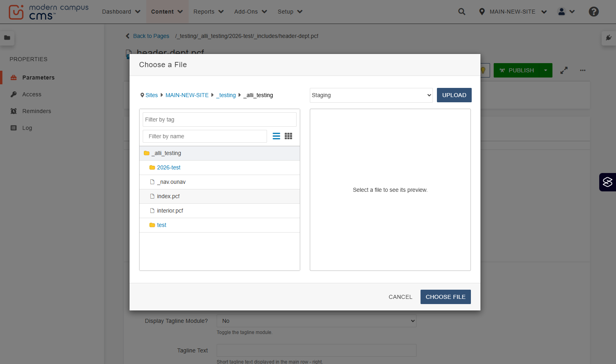616x364 pixels.
Task: Focus the Filter by tag field
Action: [x=219, y=119]
